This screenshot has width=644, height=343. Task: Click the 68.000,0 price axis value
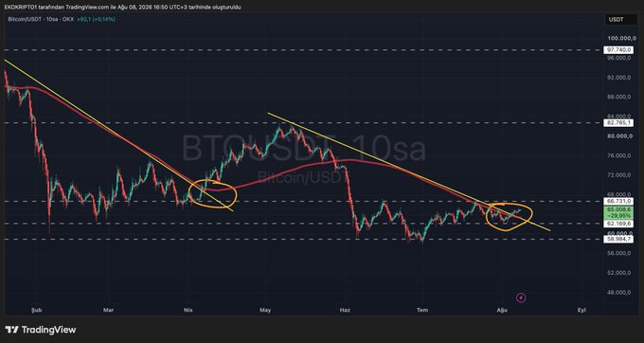[618, 194]
